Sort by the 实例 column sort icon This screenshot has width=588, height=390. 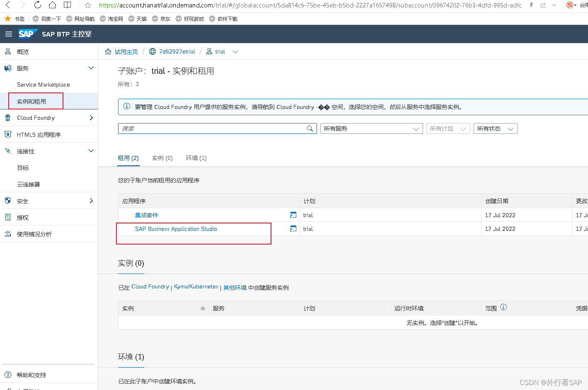[203, 308]
